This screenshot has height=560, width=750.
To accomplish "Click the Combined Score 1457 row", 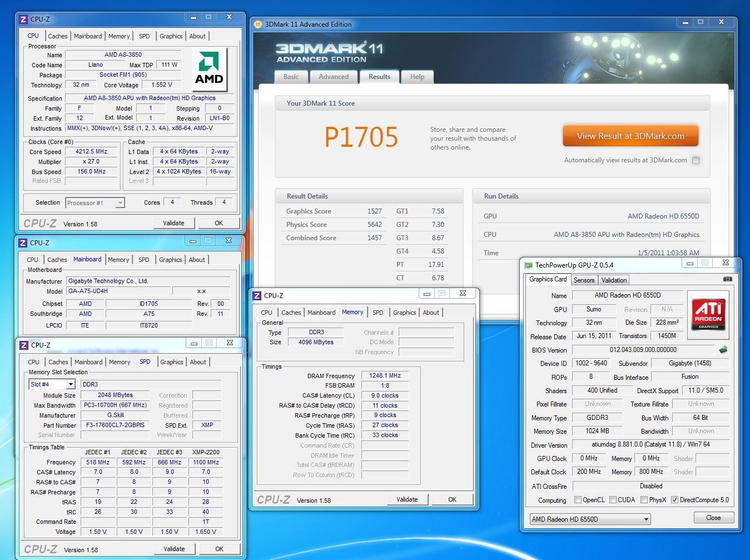I will point(334,238).
